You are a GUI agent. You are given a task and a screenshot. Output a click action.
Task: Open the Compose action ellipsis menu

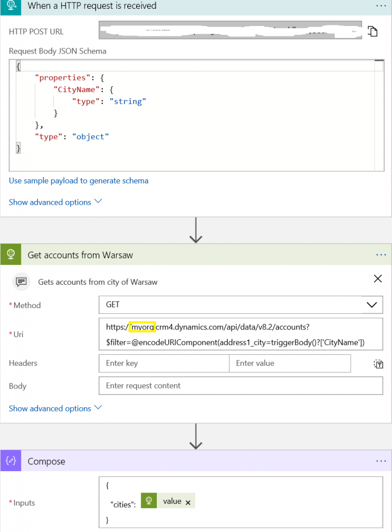(x=381, y=461)
